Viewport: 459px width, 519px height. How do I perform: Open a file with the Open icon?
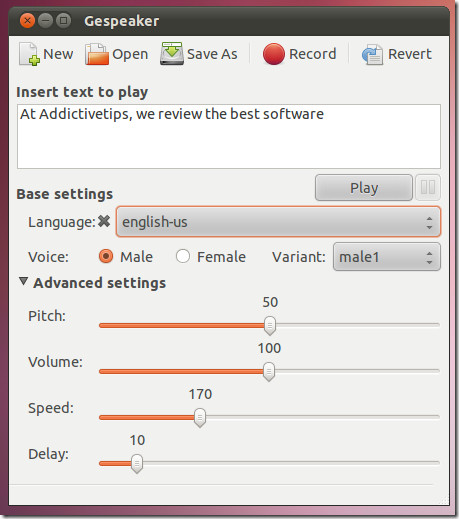97,54
